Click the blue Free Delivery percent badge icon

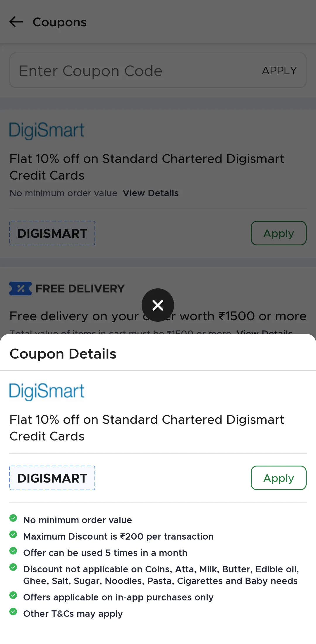pos(20,288)
